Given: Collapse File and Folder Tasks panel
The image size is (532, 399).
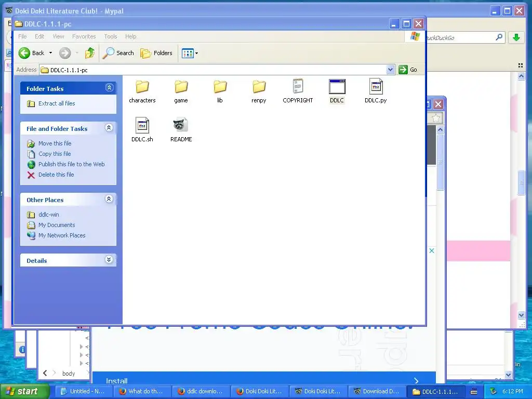Looking at the screenshot, I should coord(109,128).
